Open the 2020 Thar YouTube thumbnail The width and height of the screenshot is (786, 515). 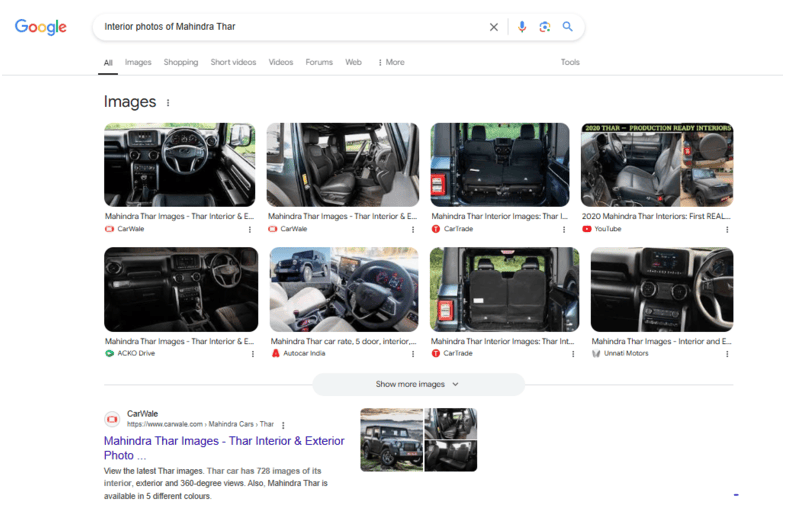point(656,164)
